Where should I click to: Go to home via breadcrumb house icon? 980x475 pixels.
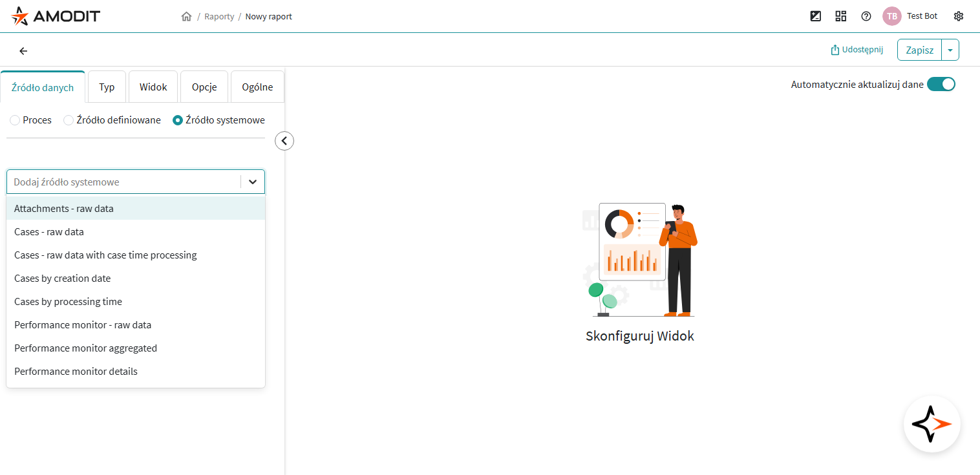187,17
